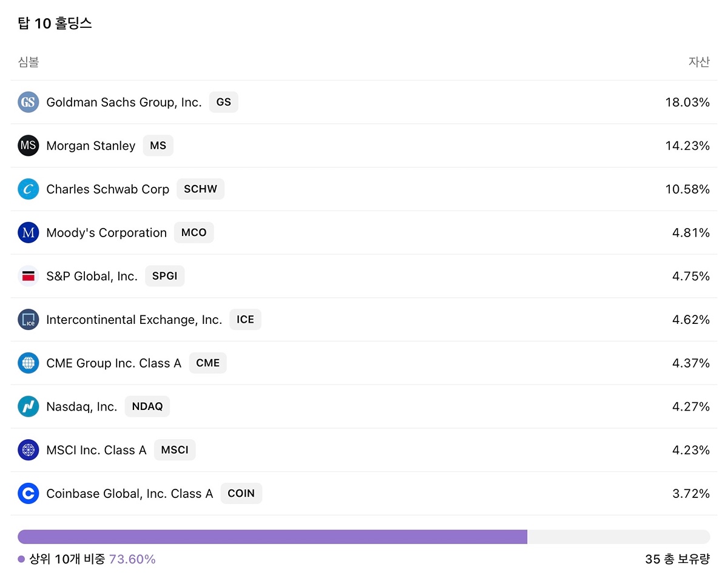Screen dimensions: 728x575
Task: Click the MSCI logo icon
Action: (x=28, y=450)
